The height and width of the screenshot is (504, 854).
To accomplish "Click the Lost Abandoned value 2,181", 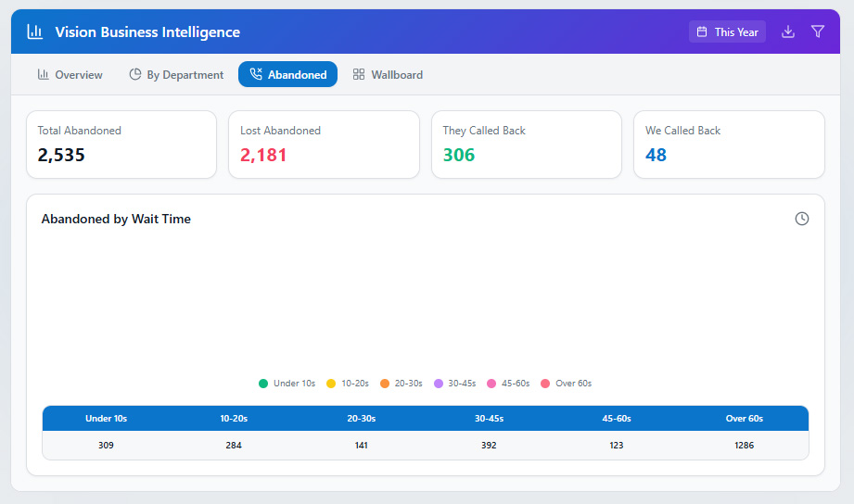I will (x=263, y=156).
